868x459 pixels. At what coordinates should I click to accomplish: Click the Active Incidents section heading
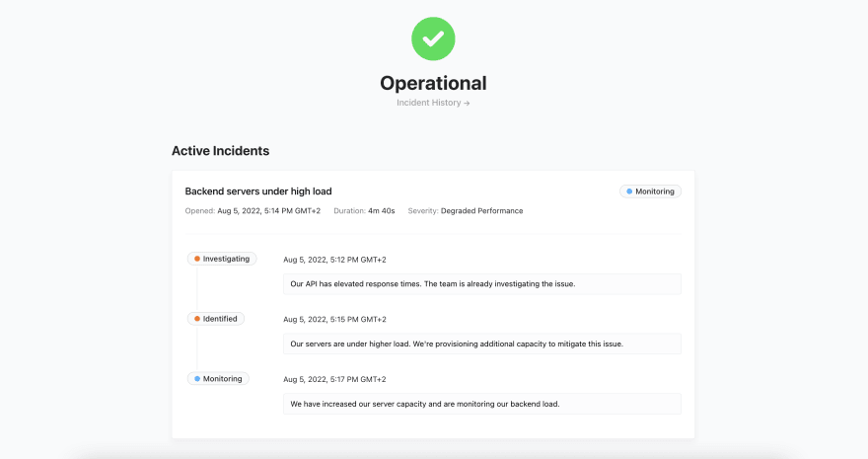pos(220,151)
